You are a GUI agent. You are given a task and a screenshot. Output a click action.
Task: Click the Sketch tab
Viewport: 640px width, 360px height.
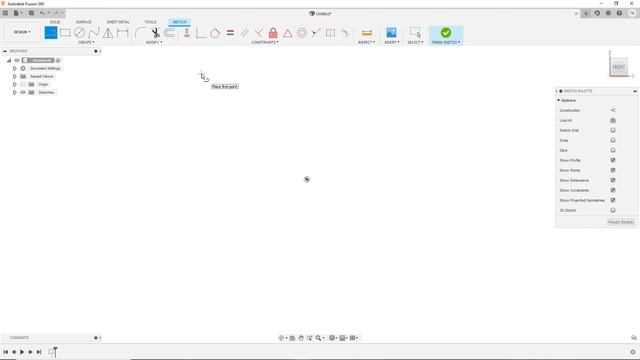(x=179, y=22)
